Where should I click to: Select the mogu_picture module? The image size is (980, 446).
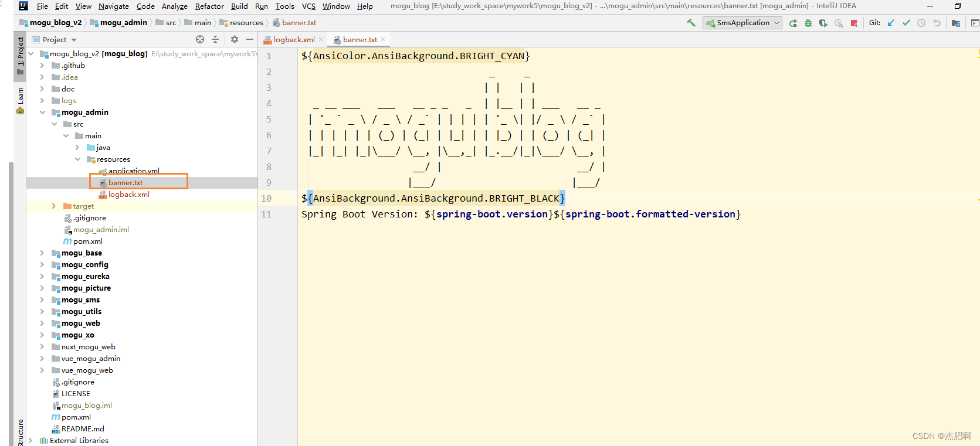pos(86,288)
